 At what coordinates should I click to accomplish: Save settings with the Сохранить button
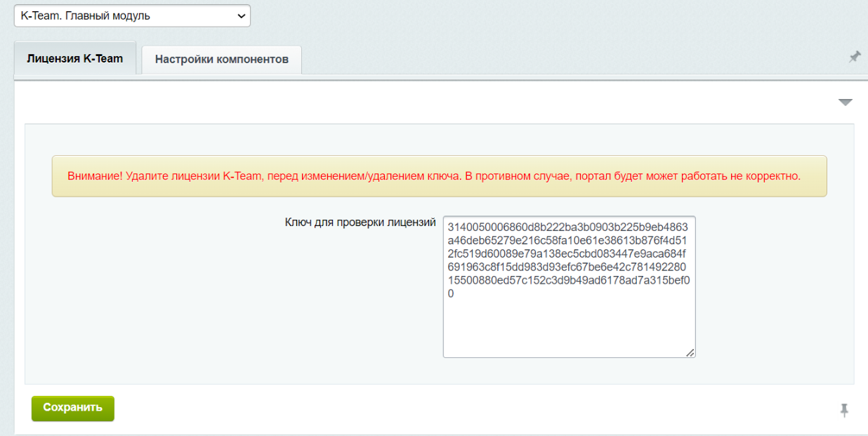pyautogui.click(x=73, y=409)
